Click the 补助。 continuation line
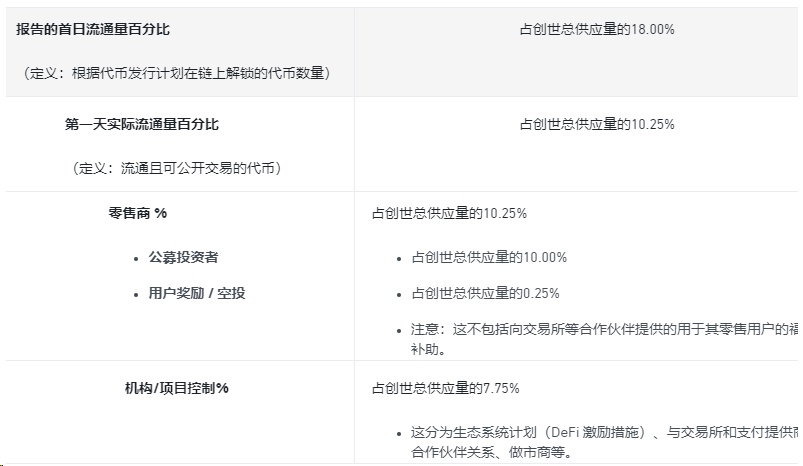Image resolution: width=803 pixels, height=466 pixels. coord(435,350)
